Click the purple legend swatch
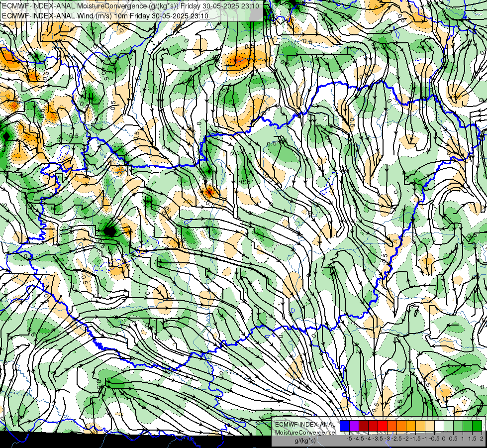This screenshot has width=487, height=448. [354, 426]
